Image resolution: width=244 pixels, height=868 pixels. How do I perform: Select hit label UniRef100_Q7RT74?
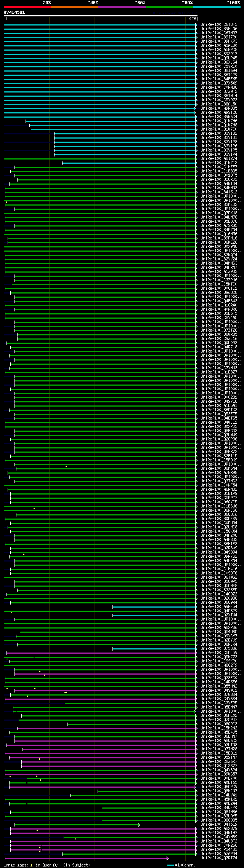[219, 858]
